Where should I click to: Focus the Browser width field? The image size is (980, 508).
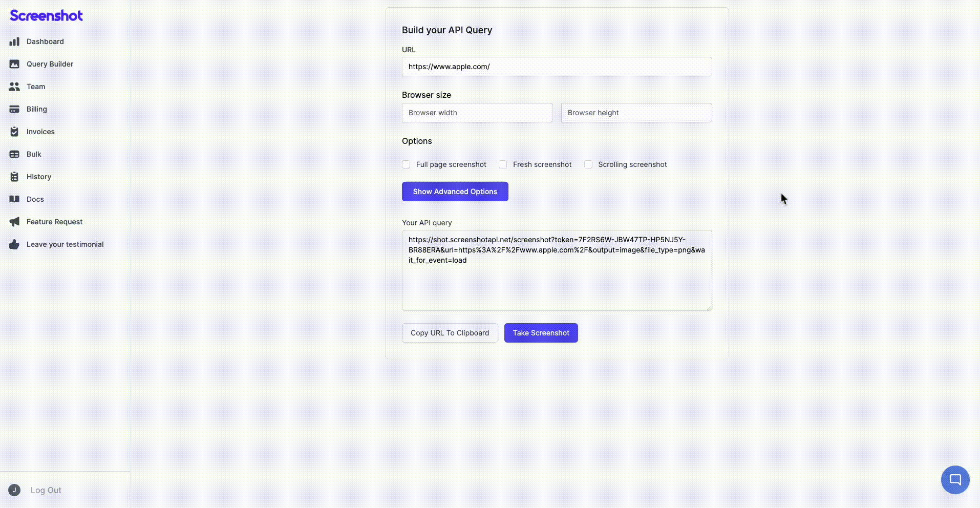tap(477, 113)
